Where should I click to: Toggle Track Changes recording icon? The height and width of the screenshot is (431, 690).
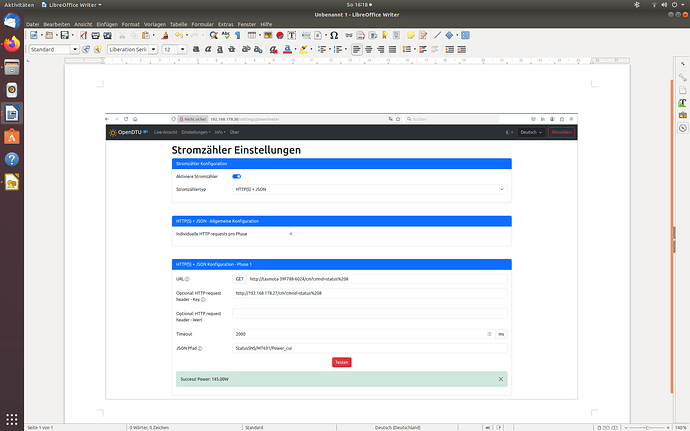coord(423,35)
